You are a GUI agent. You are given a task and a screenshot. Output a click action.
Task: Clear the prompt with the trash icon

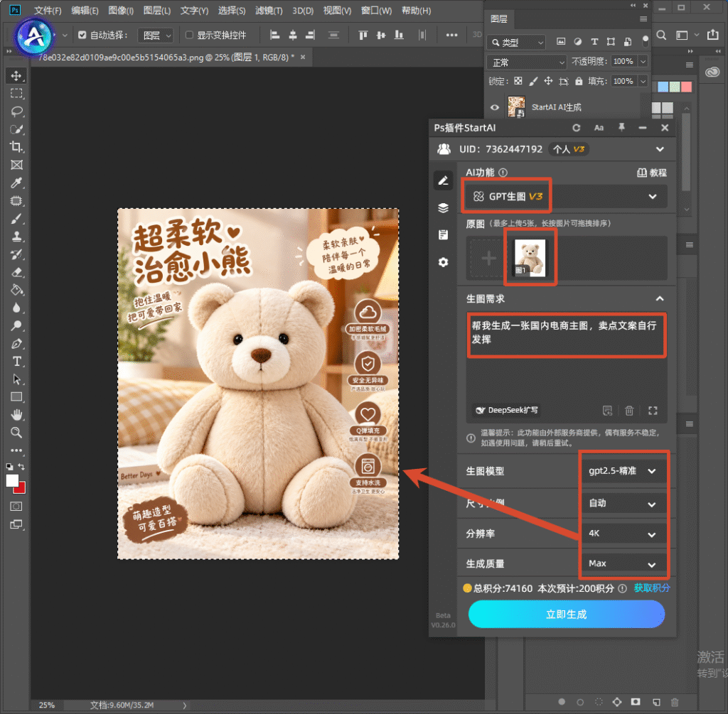(629, 410)
